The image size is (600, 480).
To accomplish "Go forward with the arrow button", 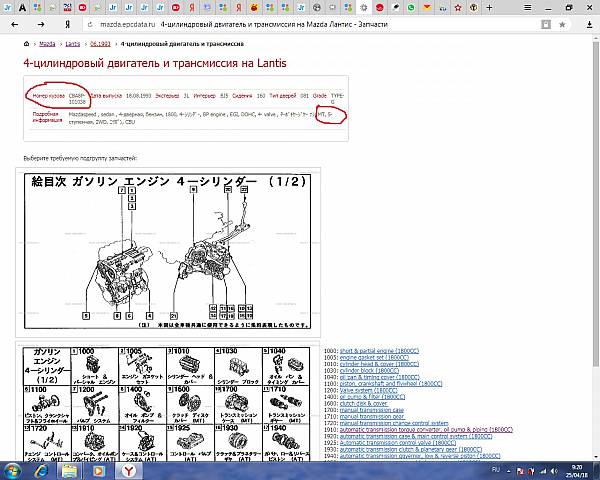I will coord(41,24).
